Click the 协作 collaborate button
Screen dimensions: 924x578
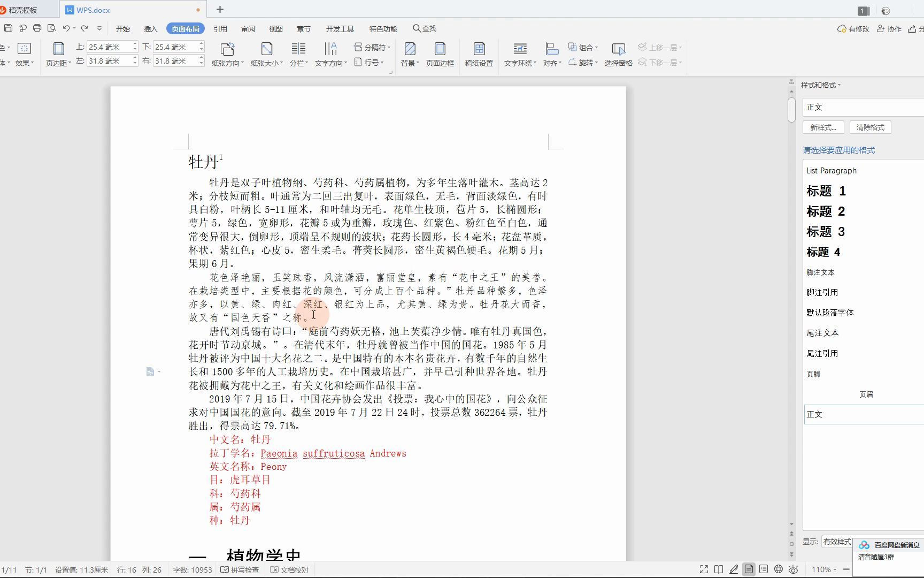click(889, 29)
